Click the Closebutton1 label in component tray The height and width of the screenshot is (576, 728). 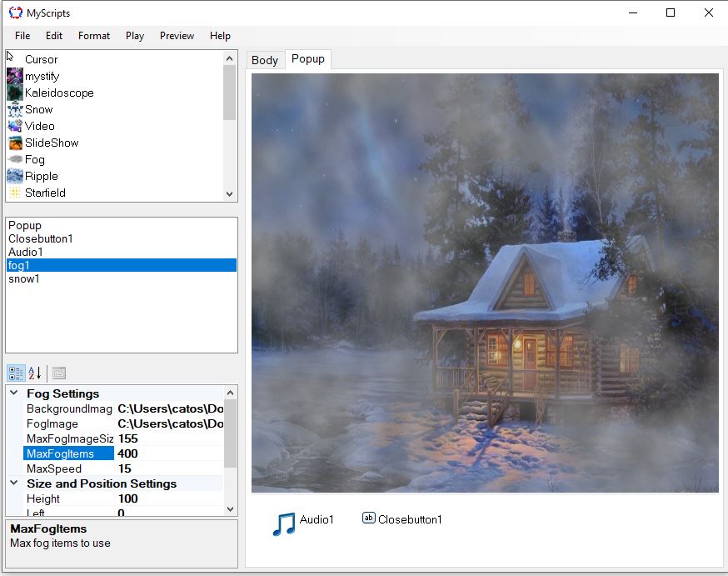(410, 519)
